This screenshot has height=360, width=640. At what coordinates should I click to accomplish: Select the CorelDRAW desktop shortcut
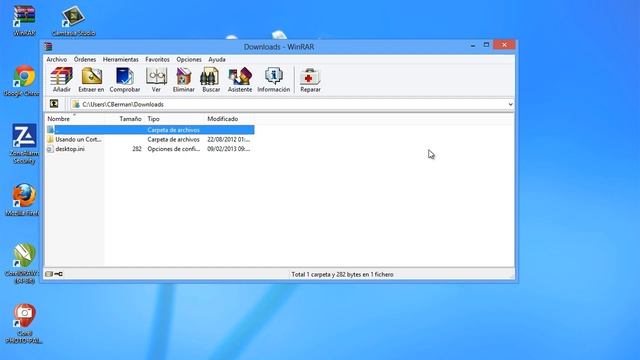[x=22, y=264]
